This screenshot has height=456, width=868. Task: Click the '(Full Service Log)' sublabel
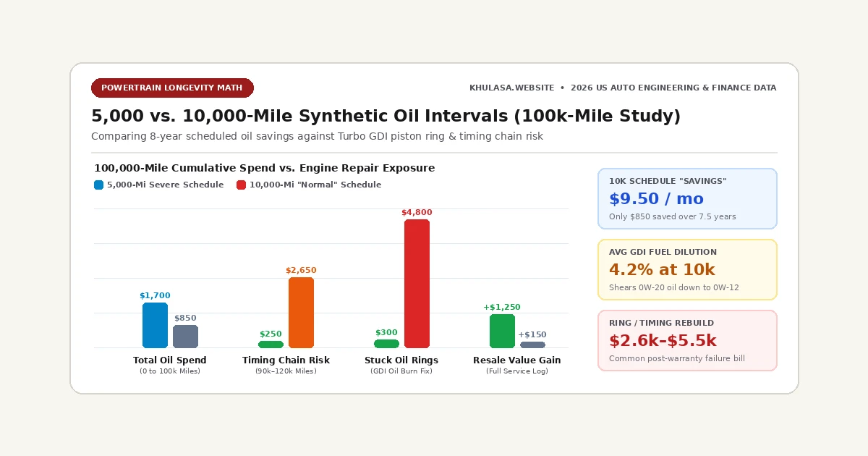517,371
